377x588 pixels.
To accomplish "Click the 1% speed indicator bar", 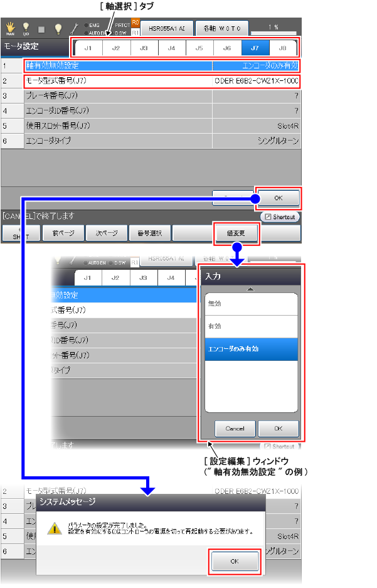I will coord(274,28).
